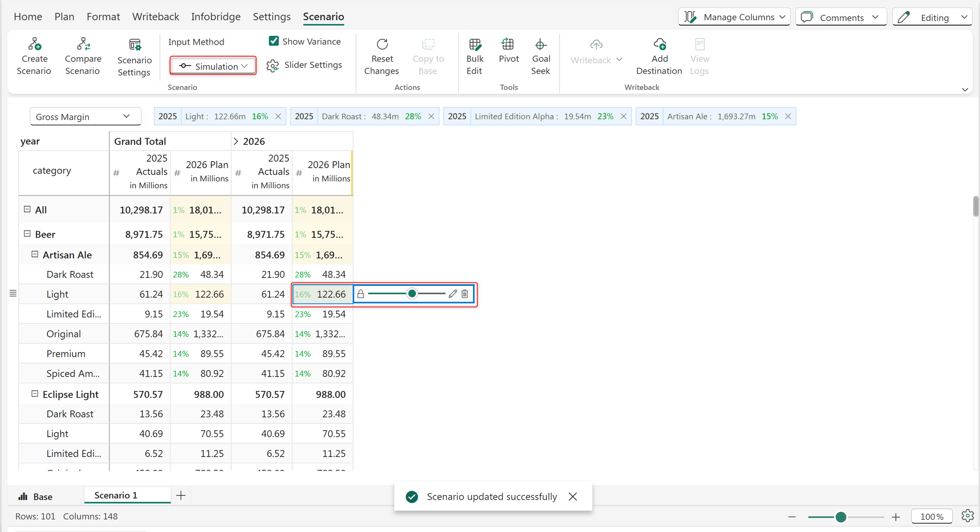Switch to the Writeback ribbon tab
This screenshot has height=532, width=980.
tap(155, 17)
